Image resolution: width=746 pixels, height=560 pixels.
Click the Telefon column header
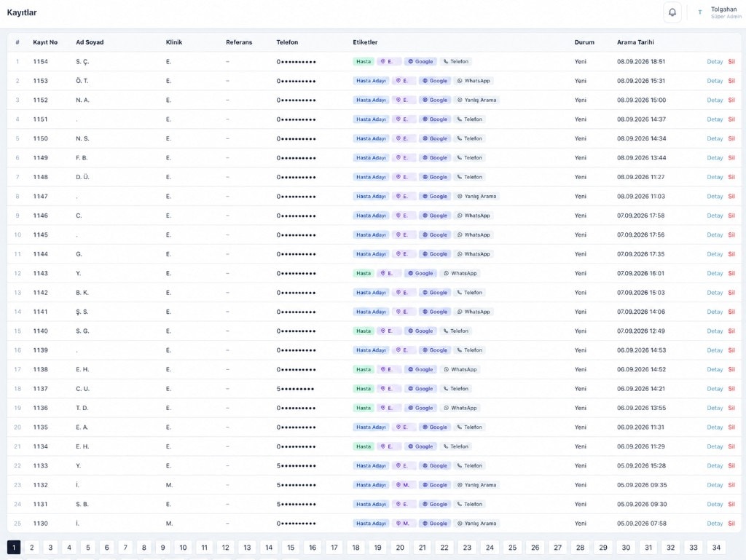pyautogui.click(x=287, y=42)
